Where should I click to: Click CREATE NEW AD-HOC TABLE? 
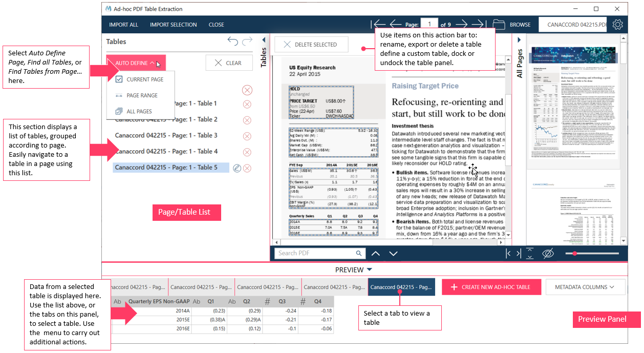491,287
